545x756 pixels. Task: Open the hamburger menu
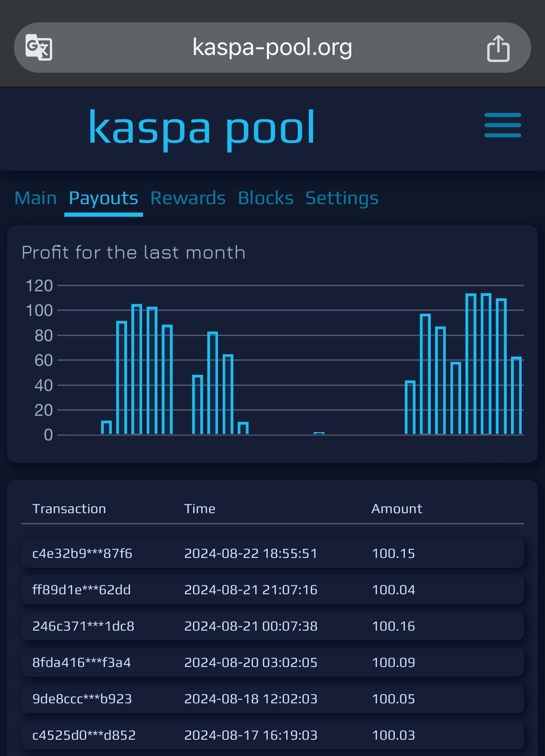503,125
